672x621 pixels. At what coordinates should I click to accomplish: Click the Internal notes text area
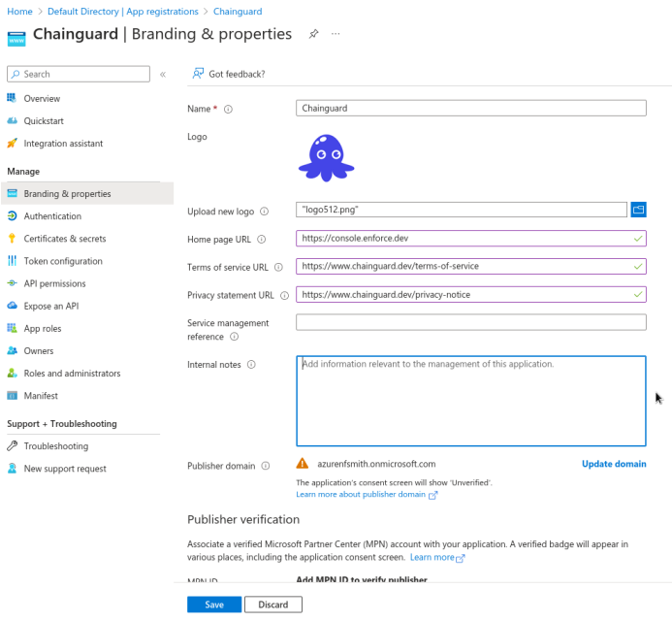coord(471,401)
